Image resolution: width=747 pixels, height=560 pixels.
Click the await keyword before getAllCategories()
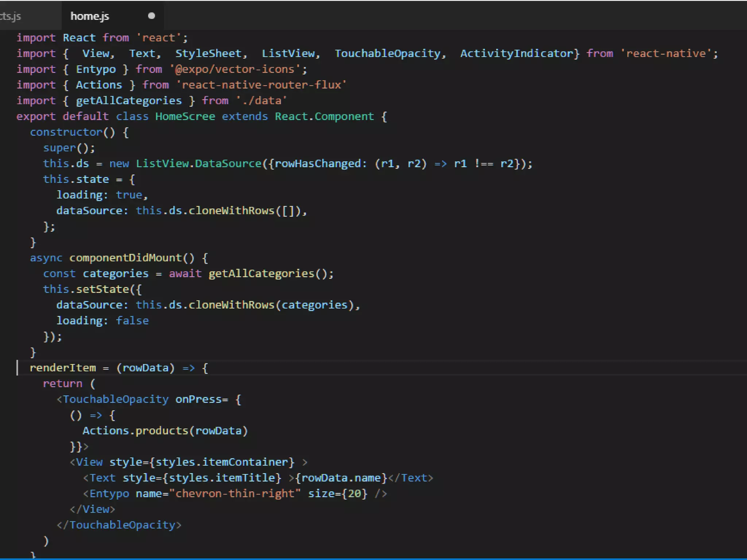pyautogui.click(x=185, y=273)
